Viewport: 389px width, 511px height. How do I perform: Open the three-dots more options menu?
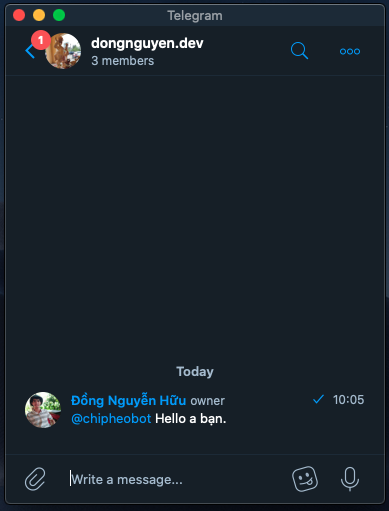point(350,51)
